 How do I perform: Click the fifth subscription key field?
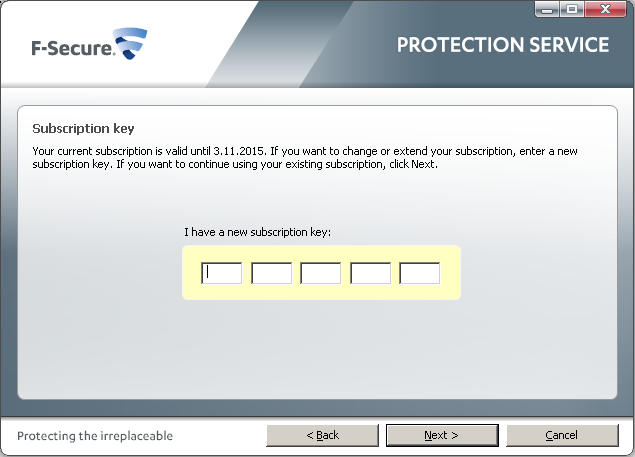coord(420,273)
